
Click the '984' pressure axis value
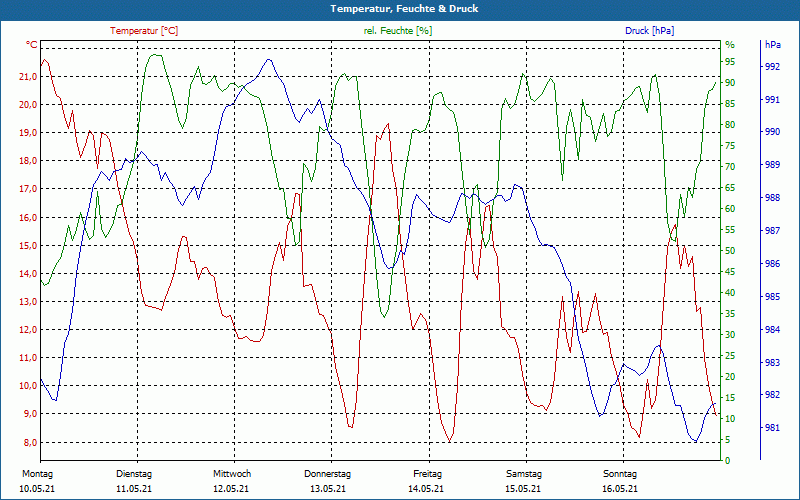point(773,330)
